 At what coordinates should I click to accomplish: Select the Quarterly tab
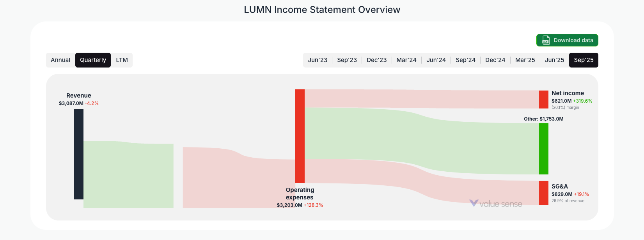coord(93,60)
